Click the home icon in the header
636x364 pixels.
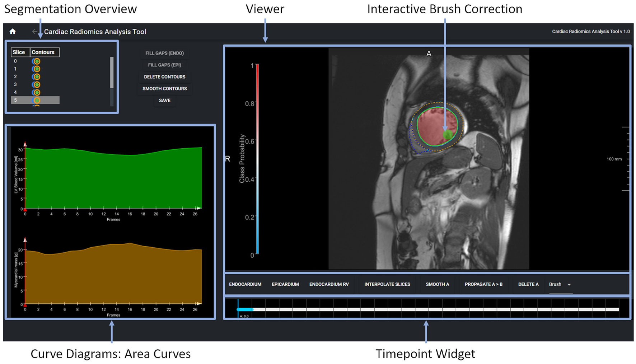(x=13, y=32)
